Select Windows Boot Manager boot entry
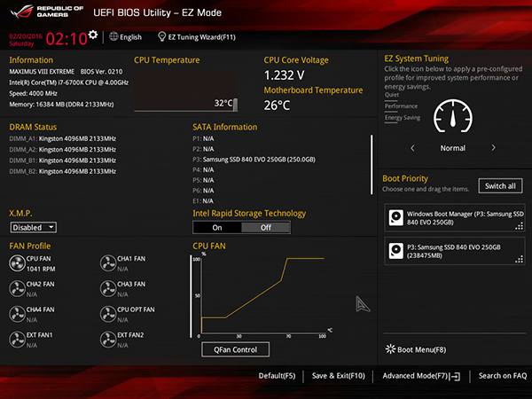This screenshot has height=399, width=532. coord(455,218)
